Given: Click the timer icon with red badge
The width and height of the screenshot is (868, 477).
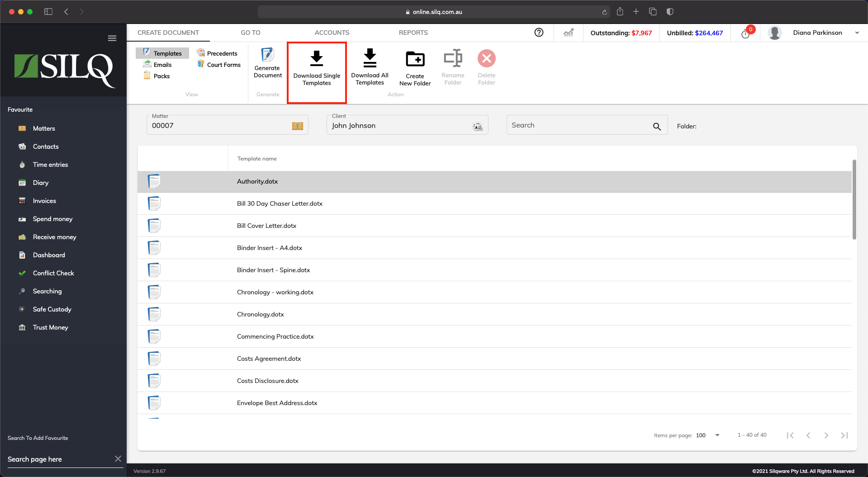Looking at the screenshot, I should tap(745, 33).
